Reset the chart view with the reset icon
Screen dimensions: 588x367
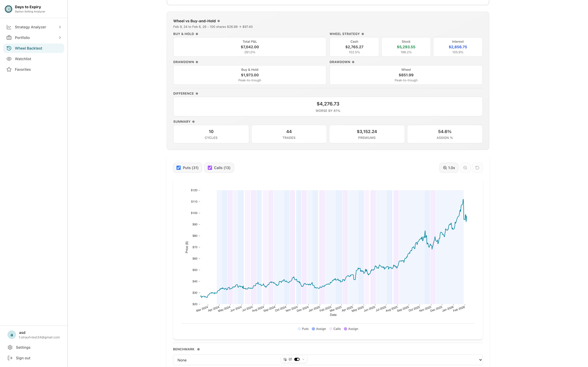[x=477, y=168]
